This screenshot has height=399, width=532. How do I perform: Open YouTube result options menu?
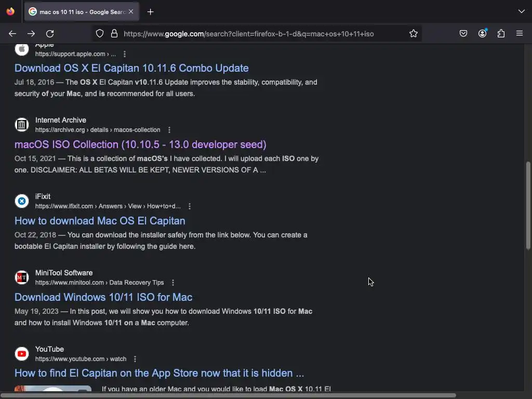pos(135,359)
